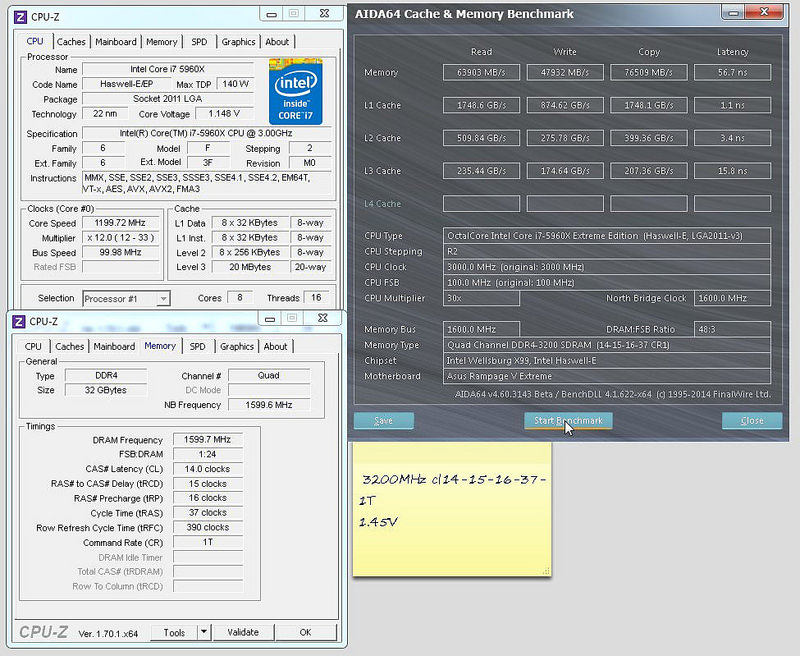Click the Memory Read value 63903 MB/s

pyautogui.click(x=481, y=72)
